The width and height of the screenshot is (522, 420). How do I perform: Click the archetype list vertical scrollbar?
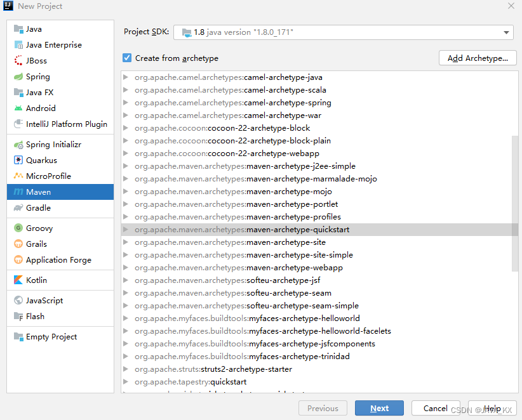514,203
